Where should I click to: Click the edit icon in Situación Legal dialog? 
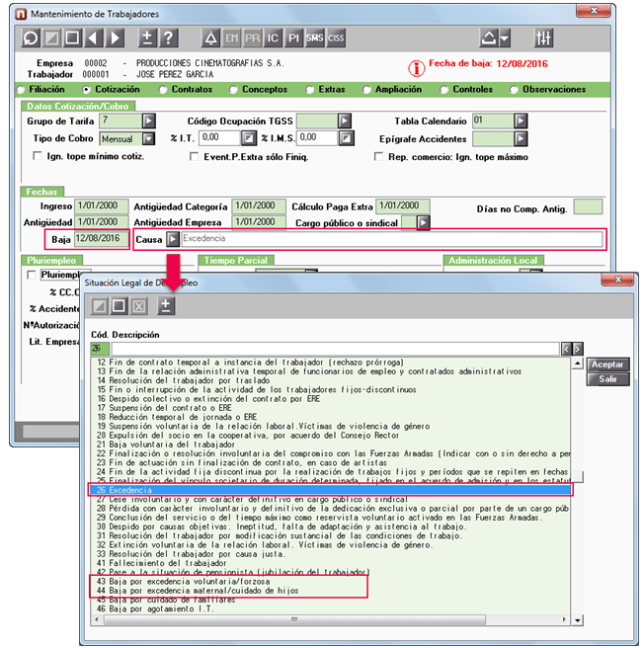[100, 306]
